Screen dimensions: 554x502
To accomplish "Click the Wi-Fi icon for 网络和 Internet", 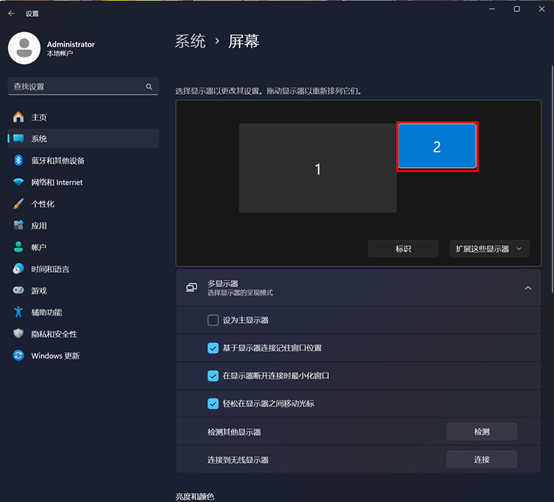I will (x=18, y=182).
